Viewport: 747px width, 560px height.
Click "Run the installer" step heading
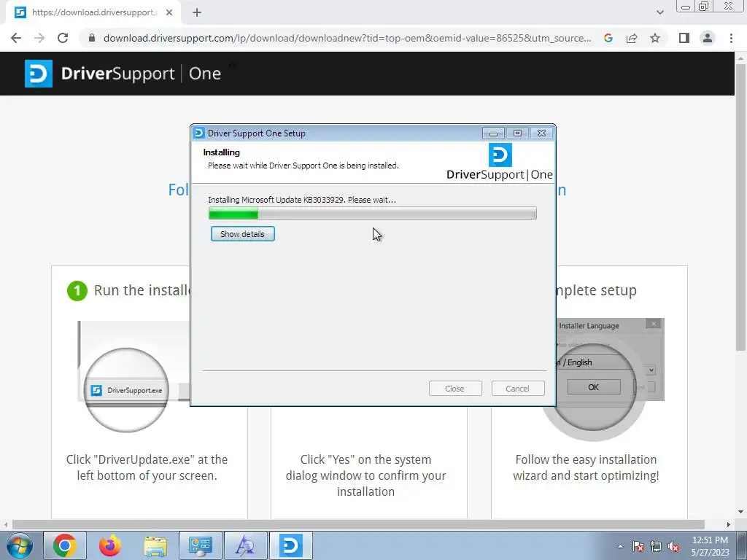(142, 290)
